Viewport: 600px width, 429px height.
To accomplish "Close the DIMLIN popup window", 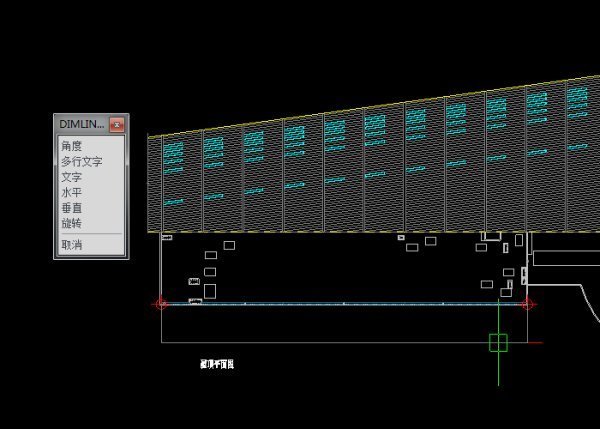I will click(x=116, y=124).
